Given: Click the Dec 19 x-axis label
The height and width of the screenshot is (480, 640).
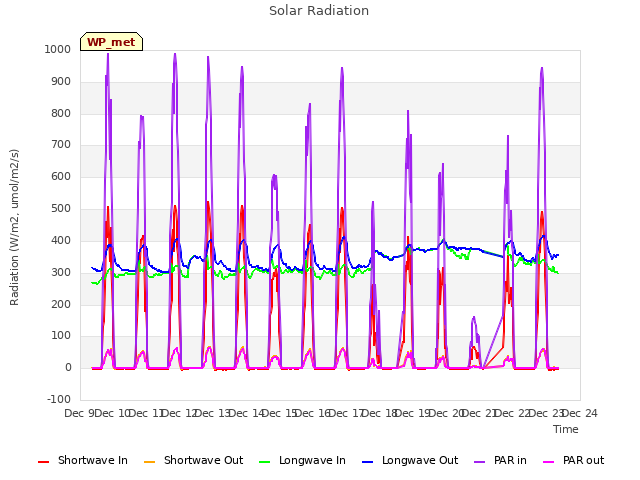Looking at the screenshot, I should tap(413, 413).
